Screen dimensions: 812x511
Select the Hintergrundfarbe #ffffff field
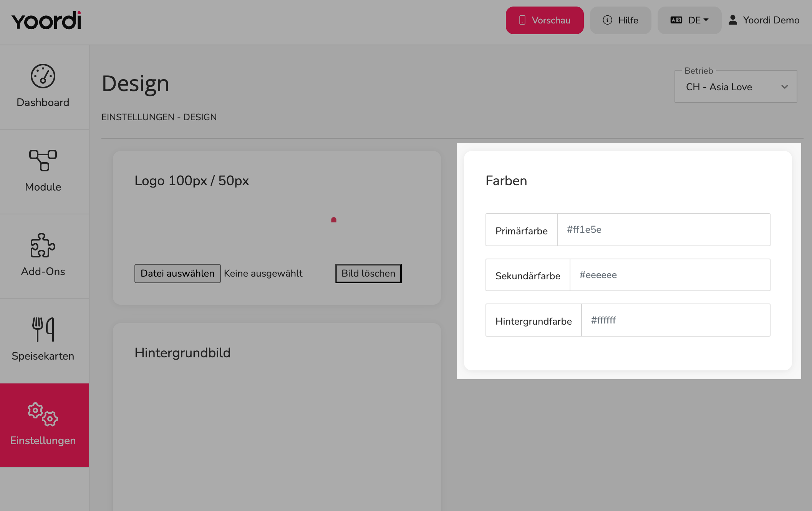coord(676,320)
